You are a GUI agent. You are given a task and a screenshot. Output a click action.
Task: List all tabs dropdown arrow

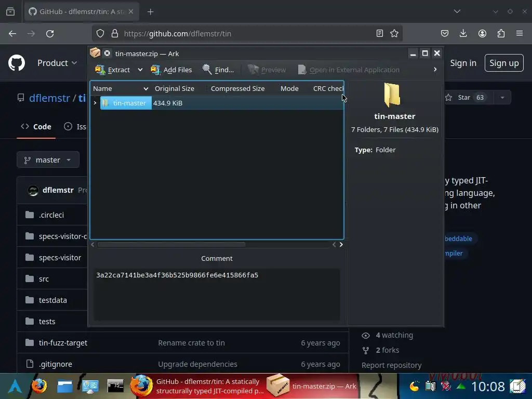click(x=457, y=11)
